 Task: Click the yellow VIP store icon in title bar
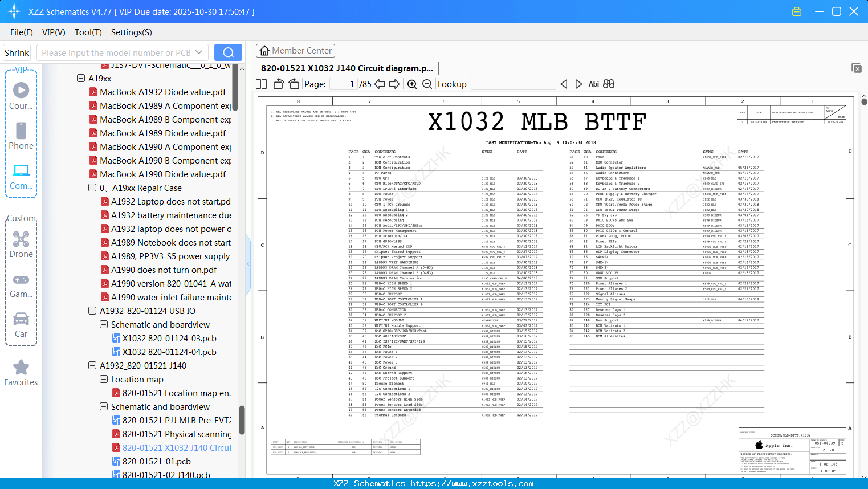click(x=797, y=11)
